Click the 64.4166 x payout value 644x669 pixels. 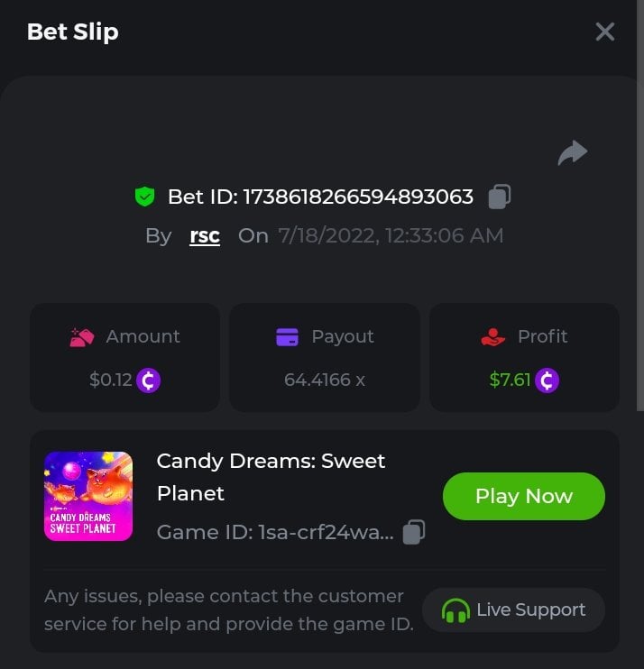325,380
